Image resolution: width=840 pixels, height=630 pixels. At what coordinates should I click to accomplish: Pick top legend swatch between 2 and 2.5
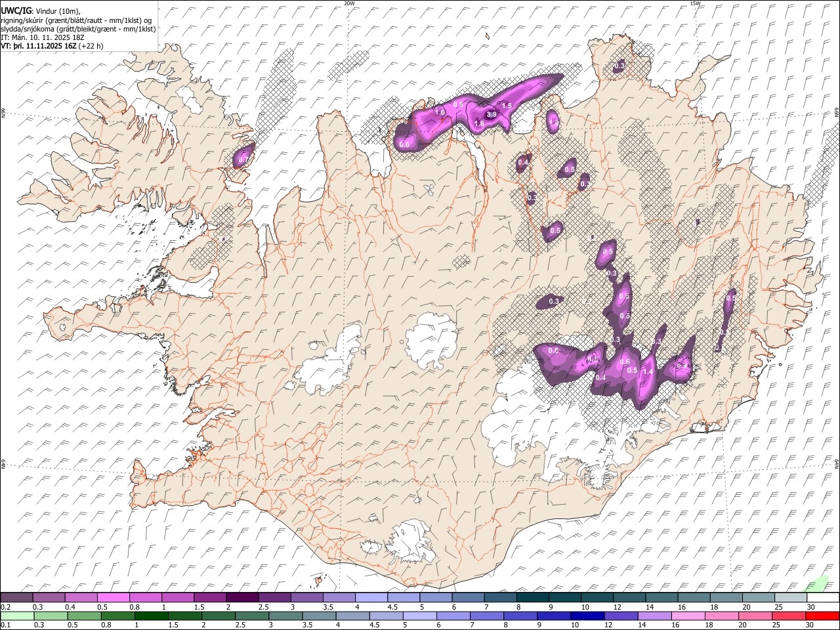click(x=242, y=597)
